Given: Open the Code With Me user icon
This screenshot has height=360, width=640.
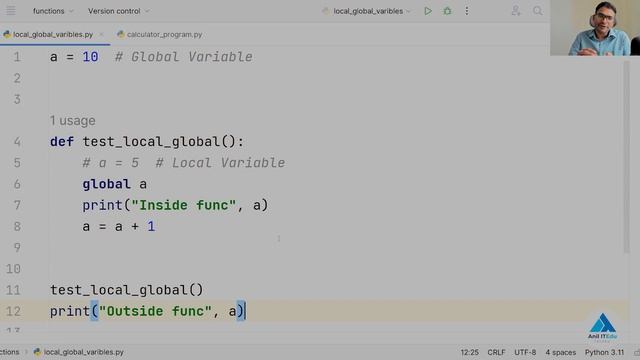Looking at the screenshot, I should click(516, 11).
